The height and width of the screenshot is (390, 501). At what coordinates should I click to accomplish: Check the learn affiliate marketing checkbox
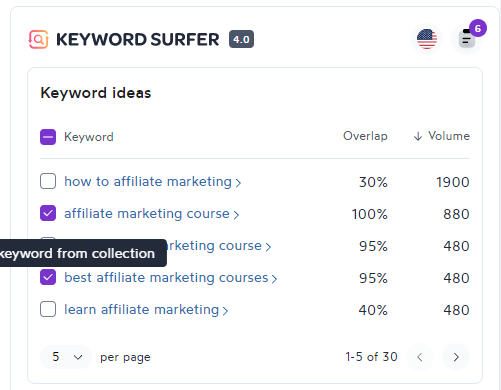(x=48, y=309)
